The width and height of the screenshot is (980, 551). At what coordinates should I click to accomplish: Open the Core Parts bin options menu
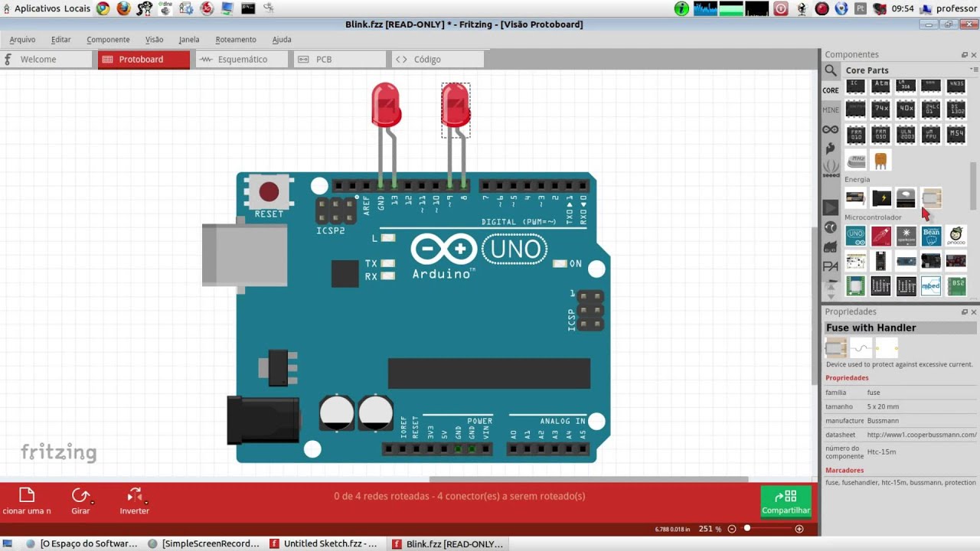[974, 70]
